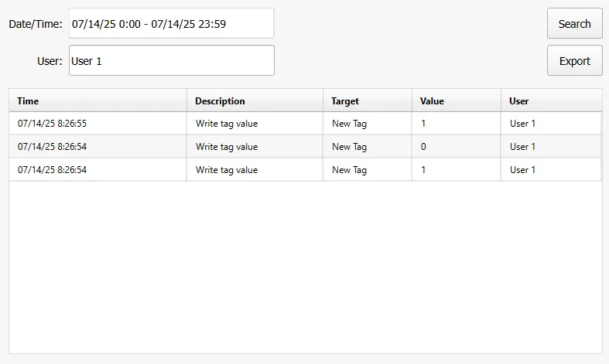
Task: Click the User filter text field
Action: [x=171, y=61]
